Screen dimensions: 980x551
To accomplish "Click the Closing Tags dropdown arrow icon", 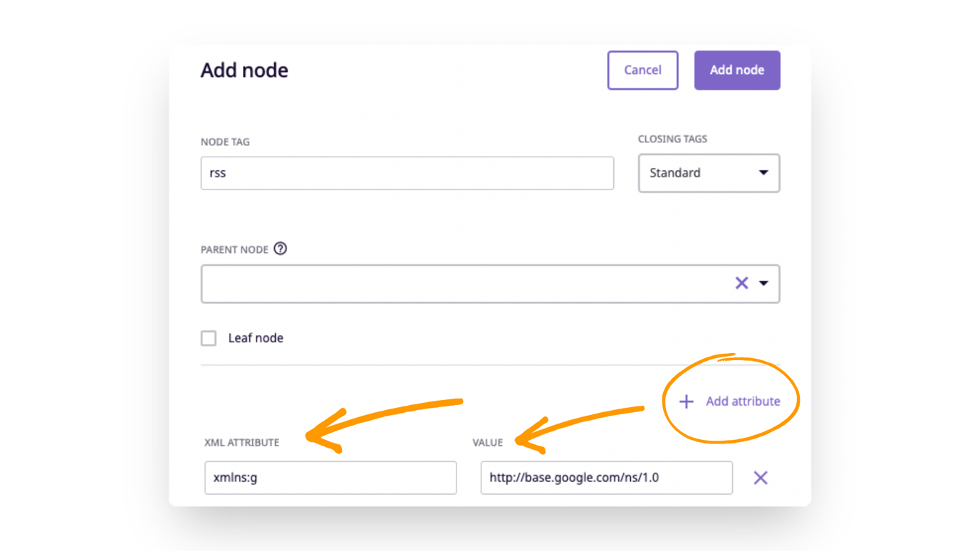I will coord(763,173).
